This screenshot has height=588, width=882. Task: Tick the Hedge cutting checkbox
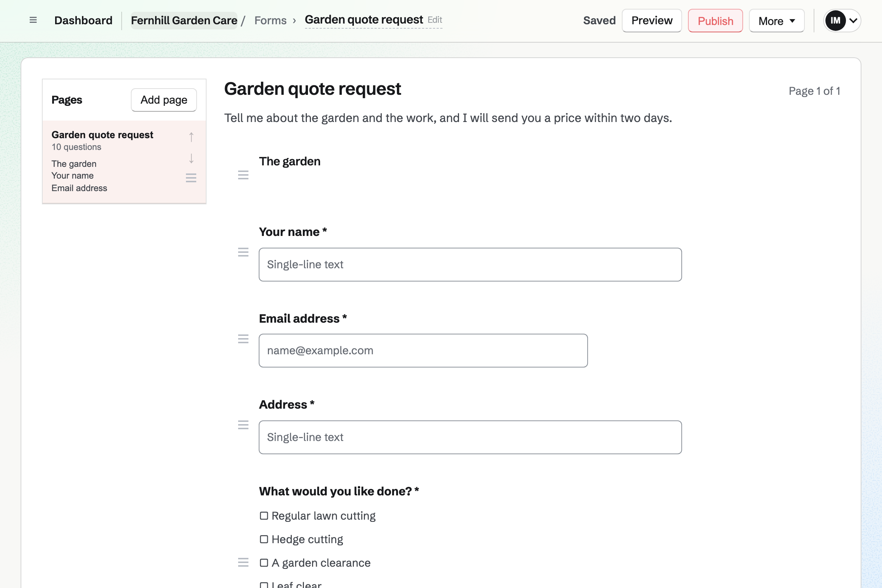[x=264, y=539]
